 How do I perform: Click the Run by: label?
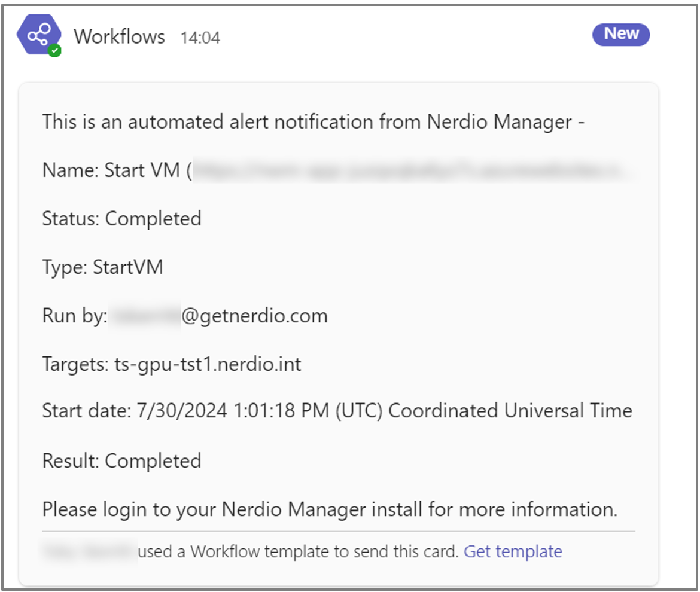(x=74, y=316)
